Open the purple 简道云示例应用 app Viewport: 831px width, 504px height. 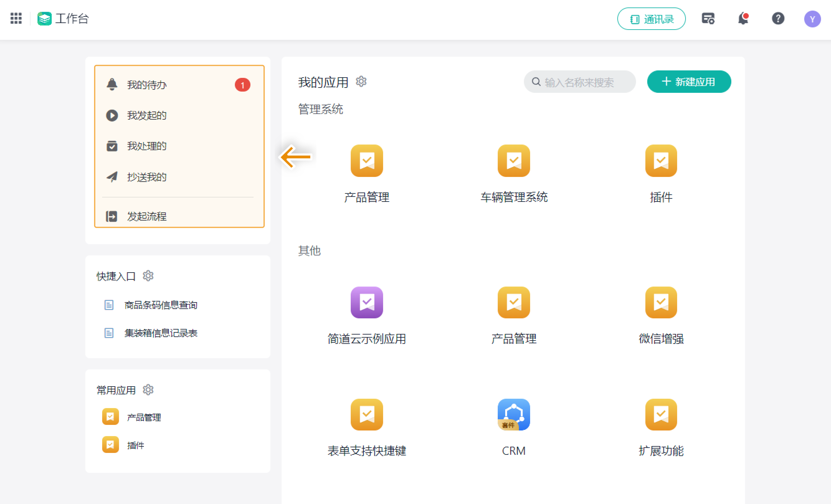click(x=367, y=316)
